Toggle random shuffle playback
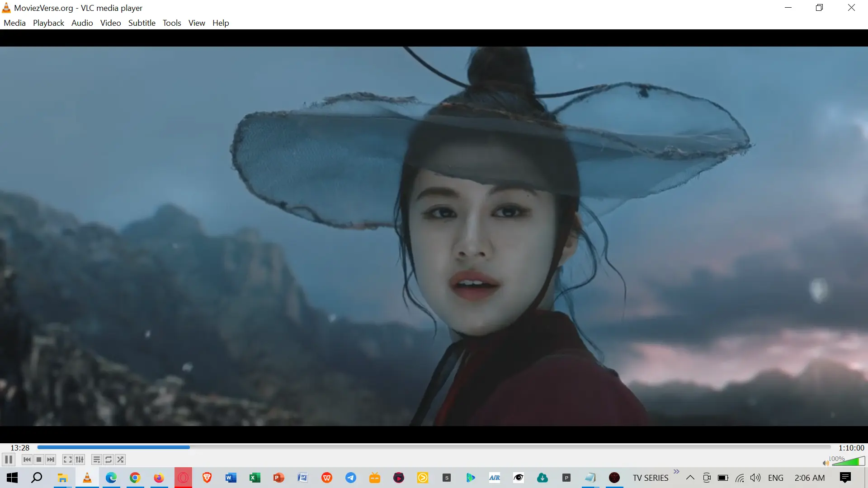This screenshot has width=868, height=488. [x=120, y=460]
